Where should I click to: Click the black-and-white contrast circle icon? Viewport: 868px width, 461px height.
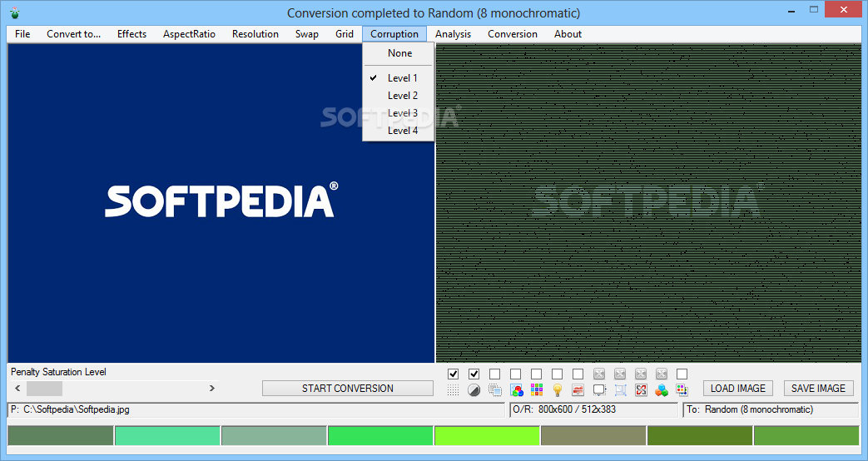[x=474, y=389]
